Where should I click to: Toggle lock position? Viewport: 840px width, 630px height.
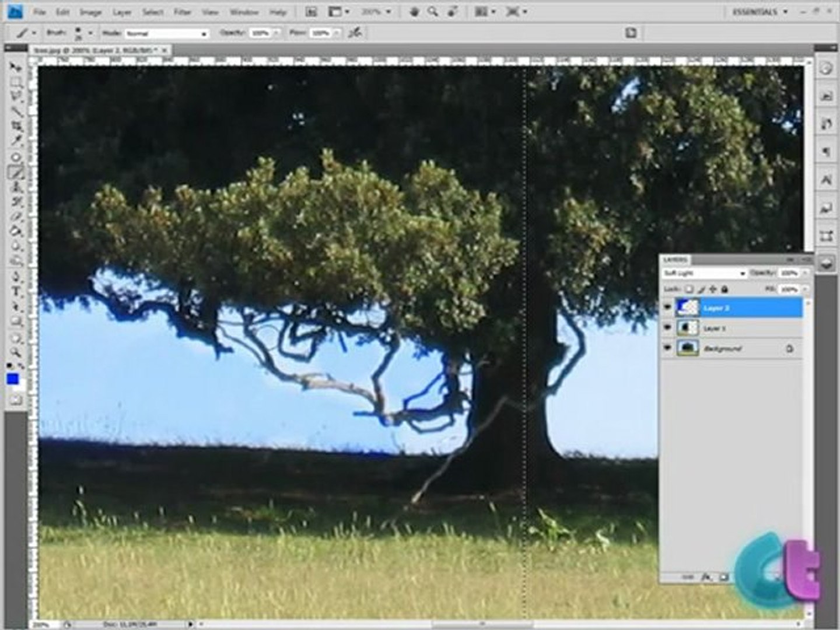point(713,289)
